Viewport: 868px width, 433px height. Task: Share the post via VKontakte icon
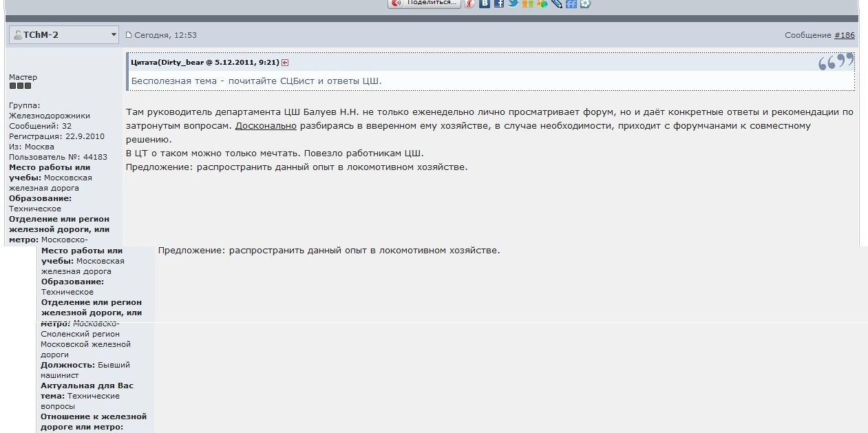click(x=485, y=3)
